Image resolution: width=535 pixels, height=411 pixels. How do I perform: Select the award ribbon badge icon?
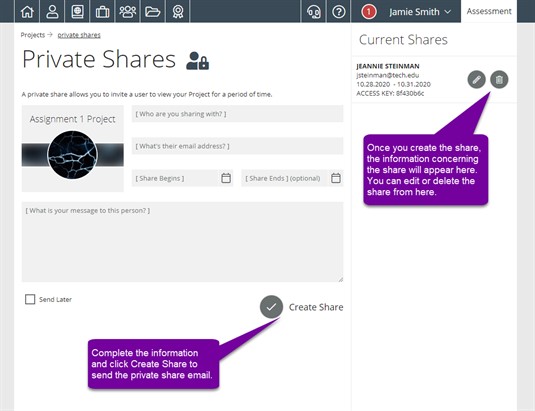click(x=178, y=12)
